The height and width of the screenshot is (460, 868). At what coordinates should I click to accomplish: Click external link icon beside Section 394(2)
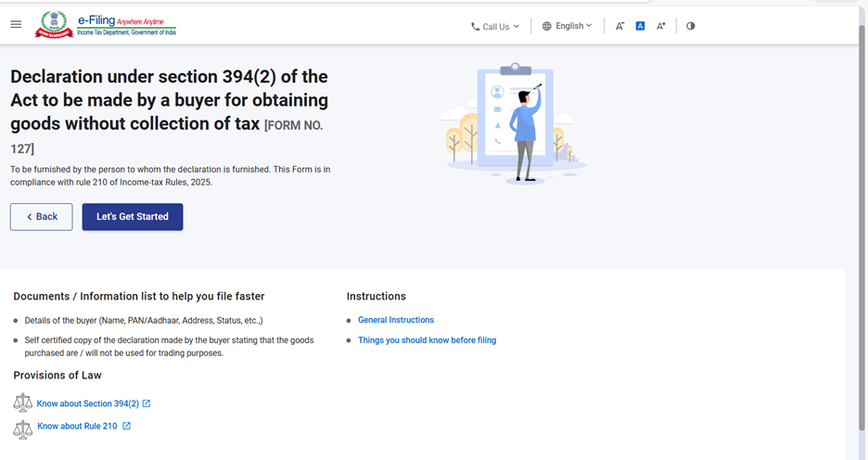click(x=147, y=403)
